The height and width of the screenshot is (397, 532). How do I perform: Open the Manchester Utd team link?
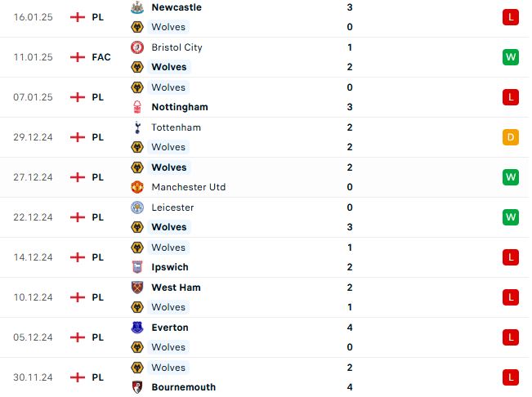(x=188, y=187)
